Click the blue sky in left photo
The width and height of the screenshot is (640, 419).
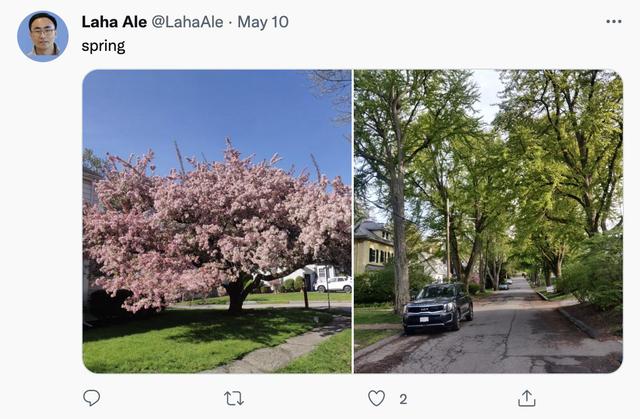pos(200,110)
